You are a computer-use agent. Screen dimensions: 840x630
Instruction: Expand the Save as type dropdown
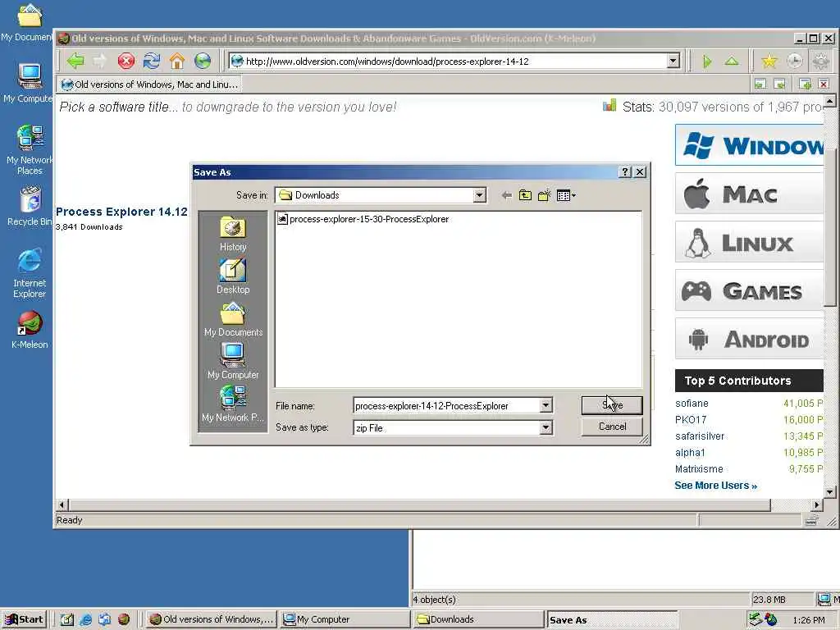(x=546, y=427)
